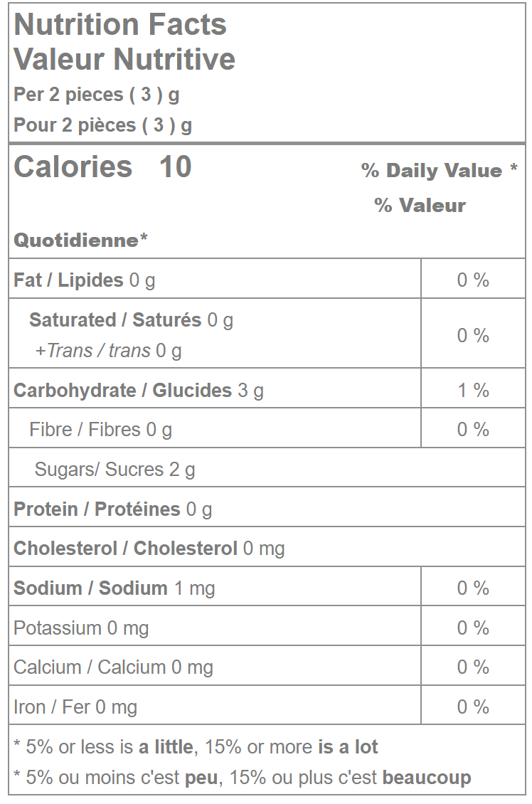This screenshot has height=804, width=532.
Task: Click the Nutrition Facts heading
Action: pyautogui.click(x=120, y=25)
